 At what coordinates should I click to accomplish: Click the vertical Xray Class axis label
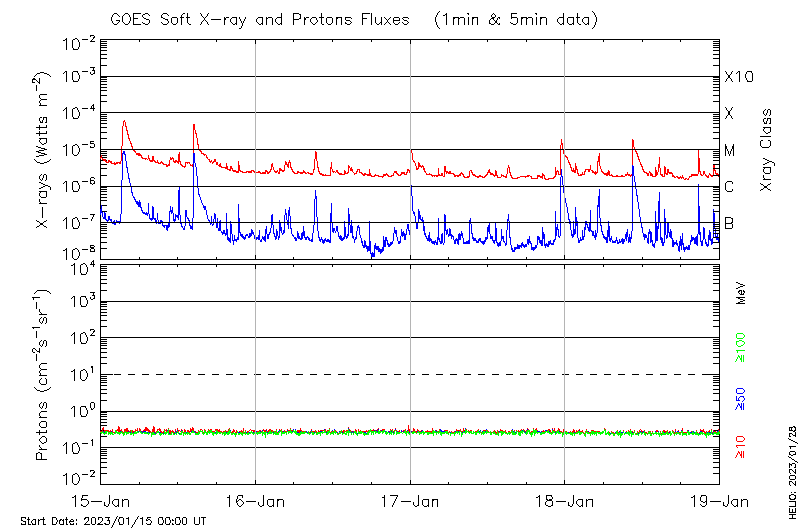[767, 149]
